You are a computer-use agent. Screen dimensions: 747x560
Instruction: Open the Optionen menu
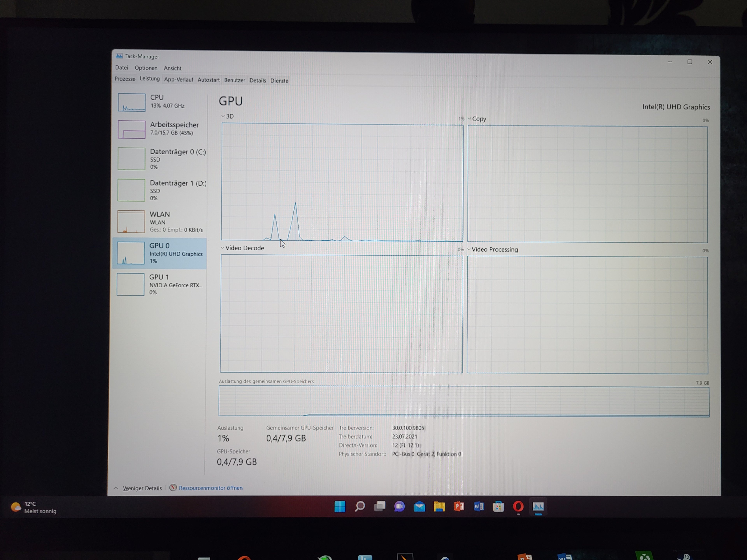(x=146, y=68)
